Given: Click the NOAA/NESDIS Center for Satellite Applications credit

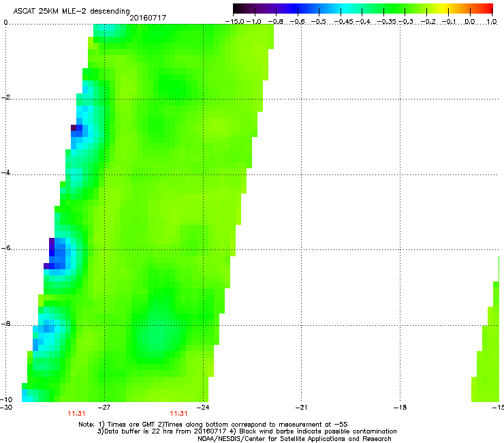Looking at the screenshot, I should 294,439.
